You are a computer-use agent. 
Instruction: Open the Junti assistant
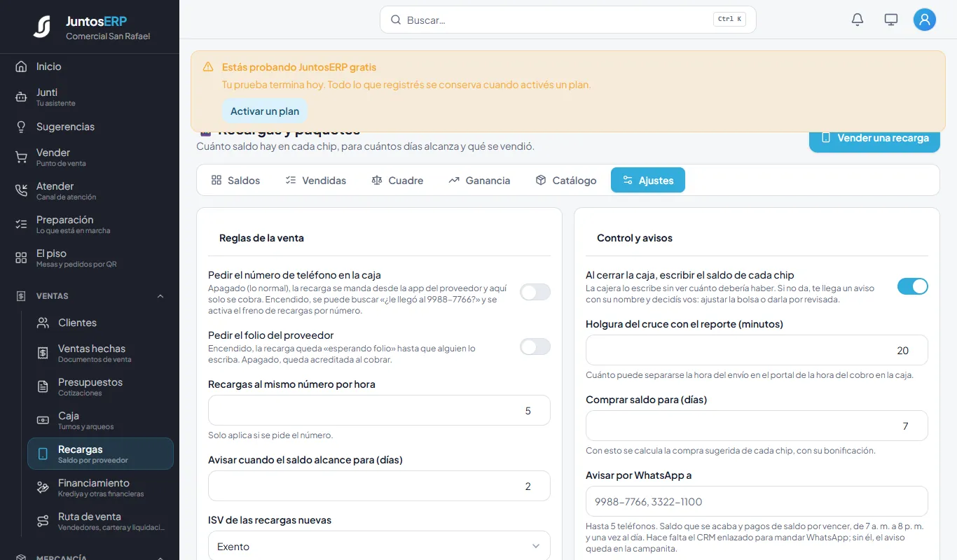click(90, 97)
